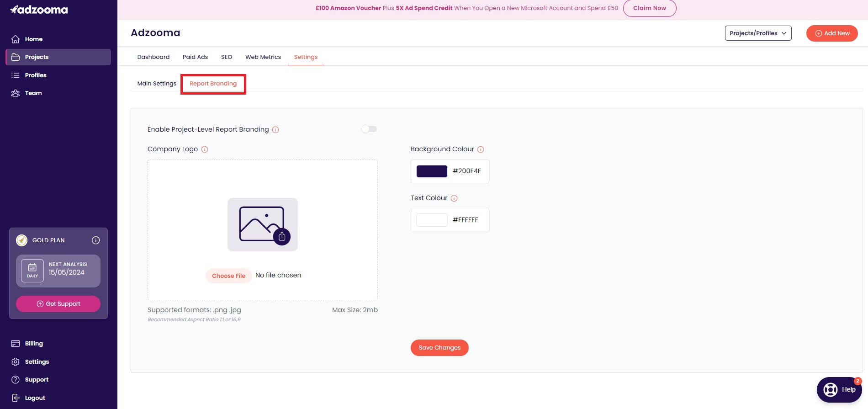Click the #FFFFFF hex value field
The image size is (868, 409).
coord(466,220)
